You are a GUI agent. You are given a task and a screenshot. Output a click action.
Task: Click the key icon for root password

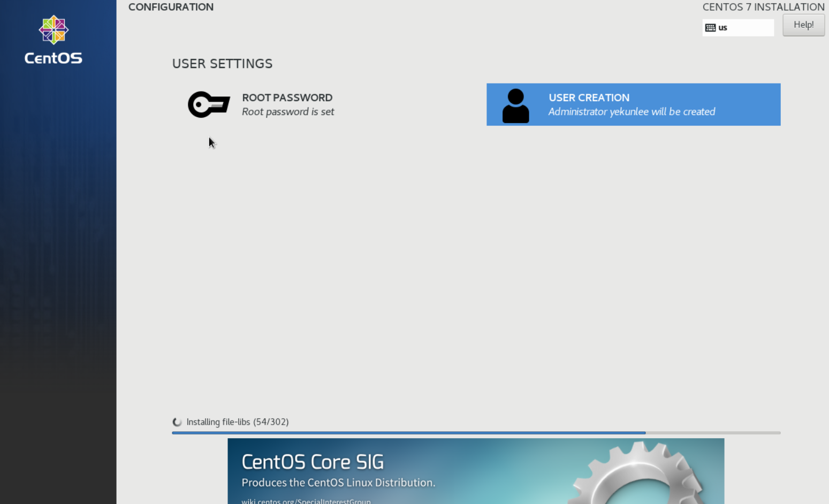point(209,104)
